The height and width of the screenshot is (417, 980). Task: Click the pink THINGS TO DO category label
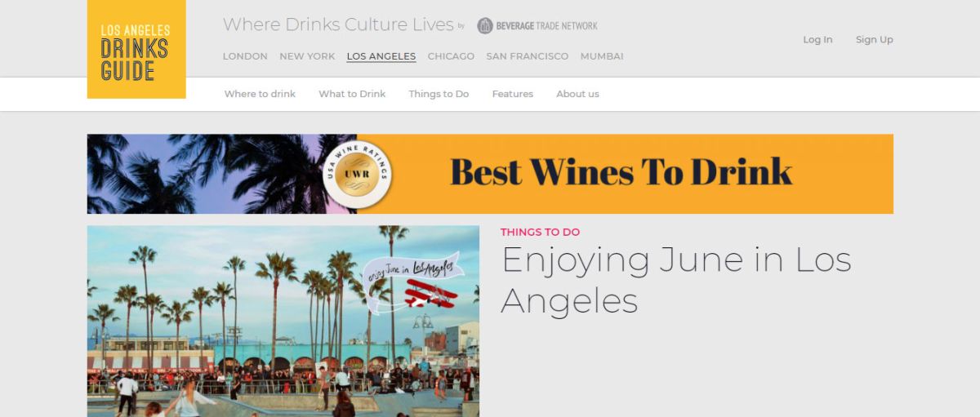[x=540, y=232]
